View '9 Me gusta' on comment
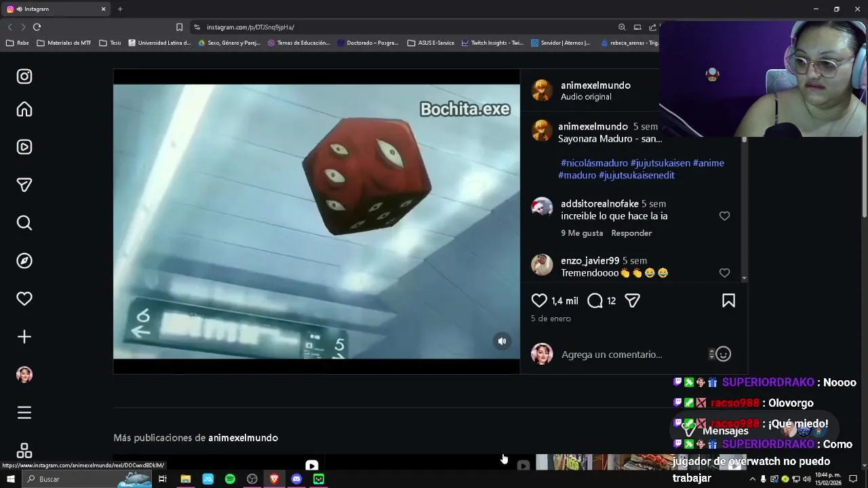Image resolution: width=868 pixels, height=488 pixels. [582, 233]
